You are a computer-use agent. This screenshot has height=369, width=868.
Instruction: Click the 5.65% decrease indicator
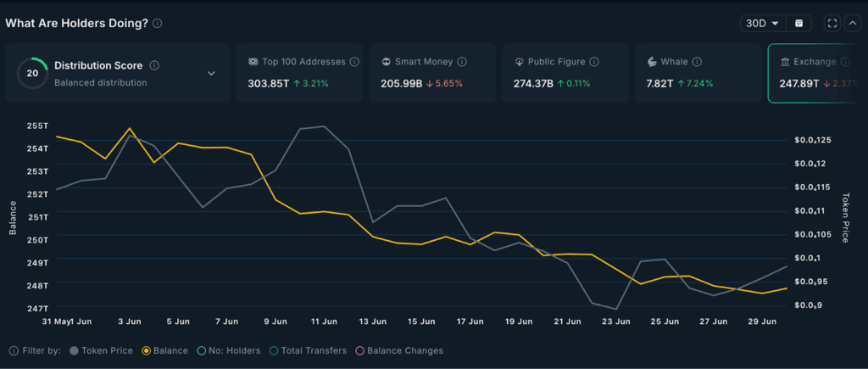[444, 84]
